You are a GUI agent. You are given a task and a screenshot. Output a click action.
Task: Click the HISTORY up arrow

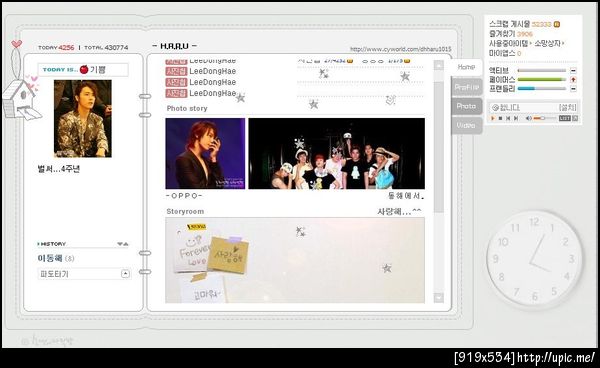click(x=126, y=244)
